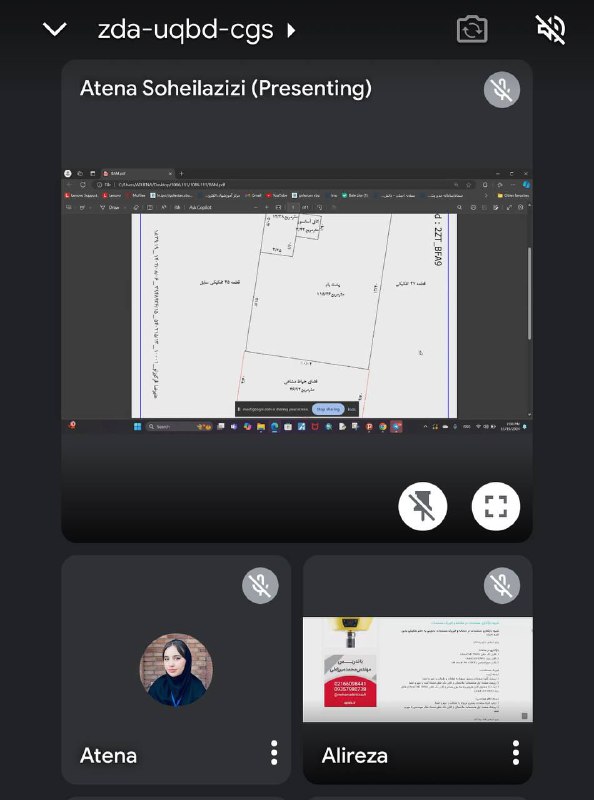The width and height of the screenshot is (594, 800).
Task: Expand the presentation to full screen
Action: tap(496, 506)
